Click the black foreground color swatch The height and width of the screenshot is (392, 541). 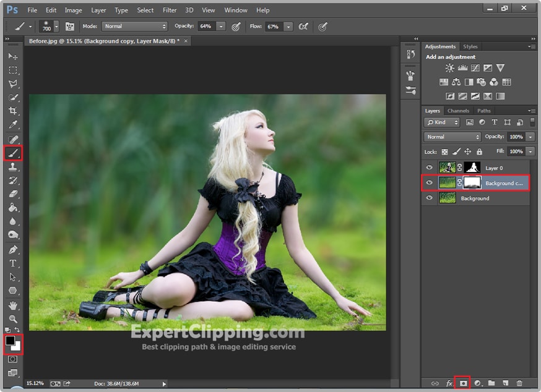(11, 341)
